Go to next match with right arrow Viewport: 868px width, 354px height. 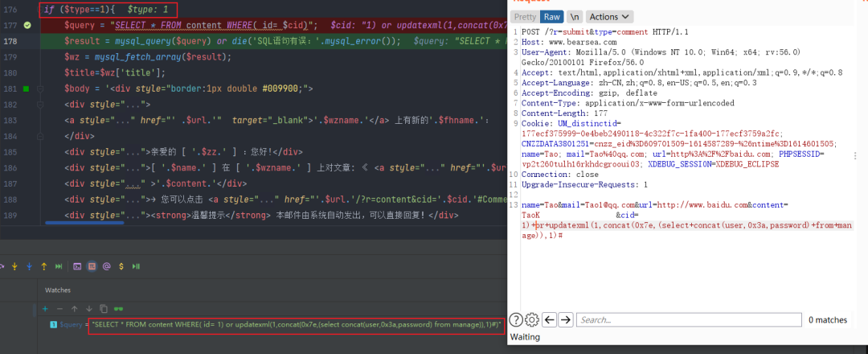pos(566,319)
